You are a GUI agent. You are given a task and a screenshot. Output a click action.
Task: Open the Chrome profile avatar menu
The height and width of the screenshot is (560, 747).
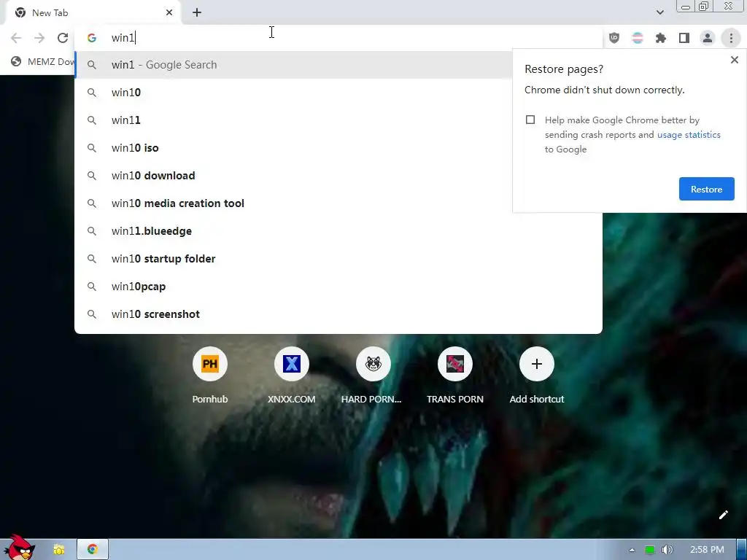coord(708,38)
